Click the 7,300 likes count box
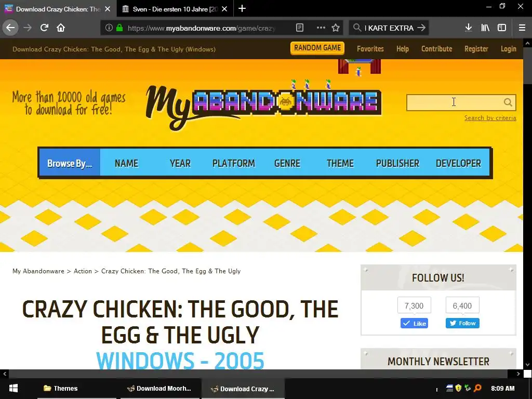 [414, 305]
